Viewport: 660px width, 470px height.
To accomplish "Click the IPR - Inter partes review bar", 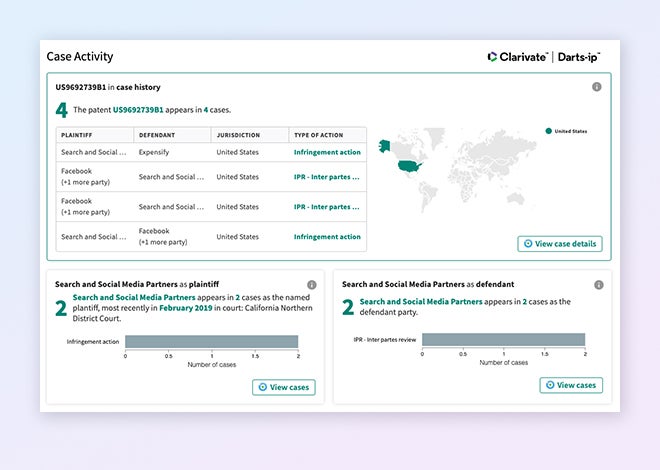I will click(503, 340).
